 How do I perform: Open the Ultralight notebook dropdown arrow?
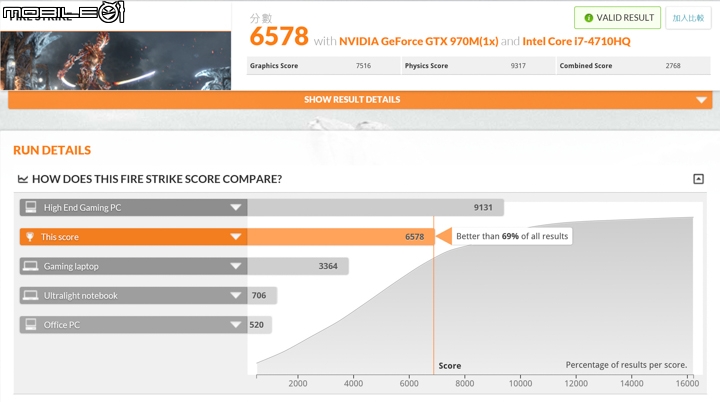[236, 295]
